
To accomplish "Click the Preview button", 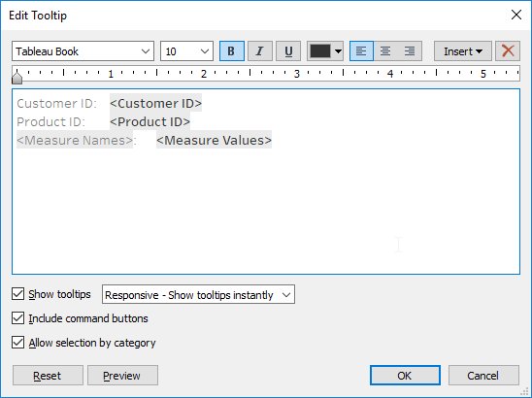I will pos(123,376).
